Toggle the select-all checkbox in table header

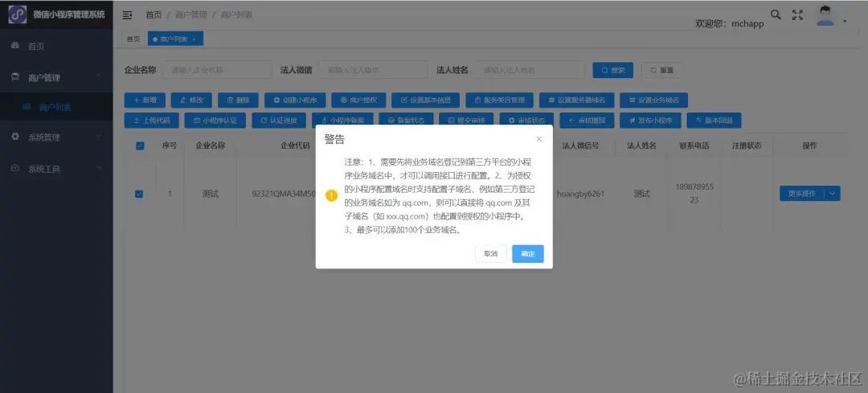[140, 145]
